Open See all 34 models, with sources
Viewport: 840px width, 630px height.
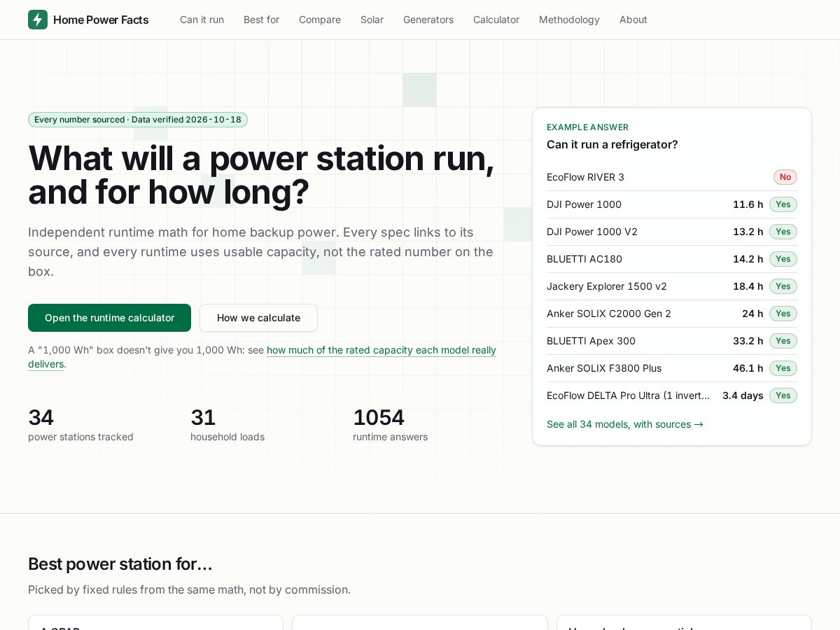[625, 424]
